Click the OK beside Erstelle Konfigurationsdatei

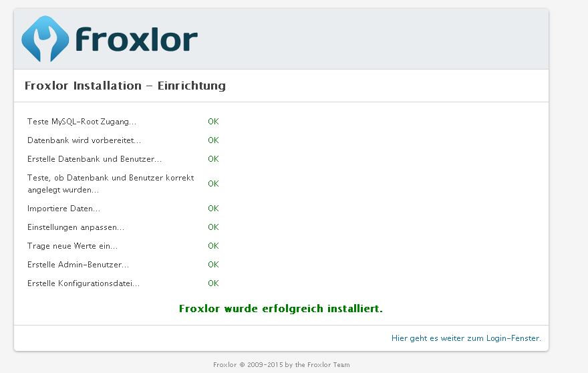pos(213,283)
